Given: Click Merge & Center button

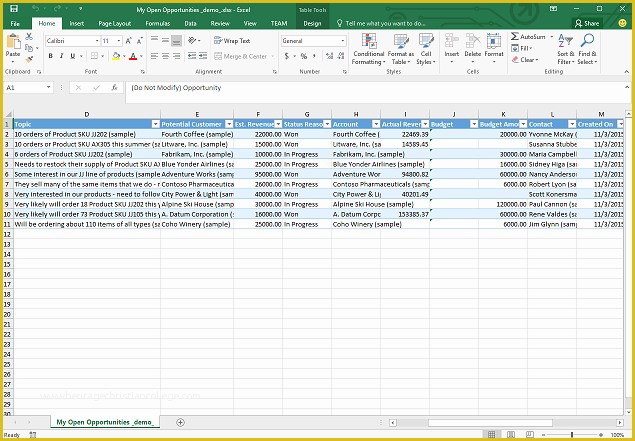Looking at the screenshot, I should [x=241, y=56].
